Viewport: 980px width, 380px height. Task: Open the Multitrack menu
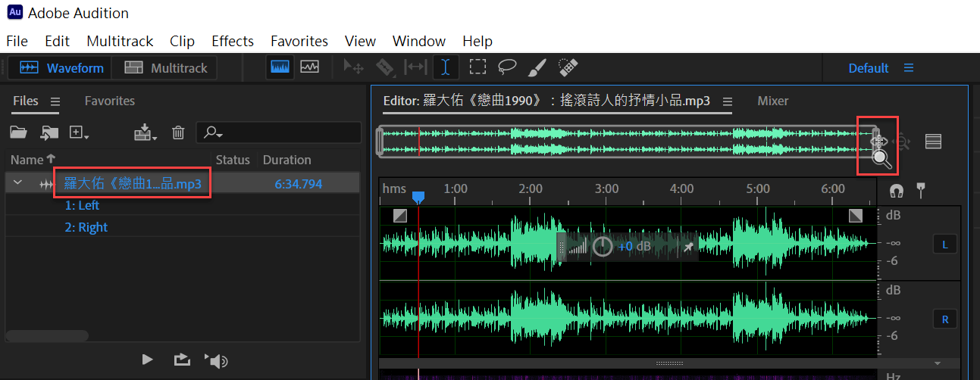120,41
